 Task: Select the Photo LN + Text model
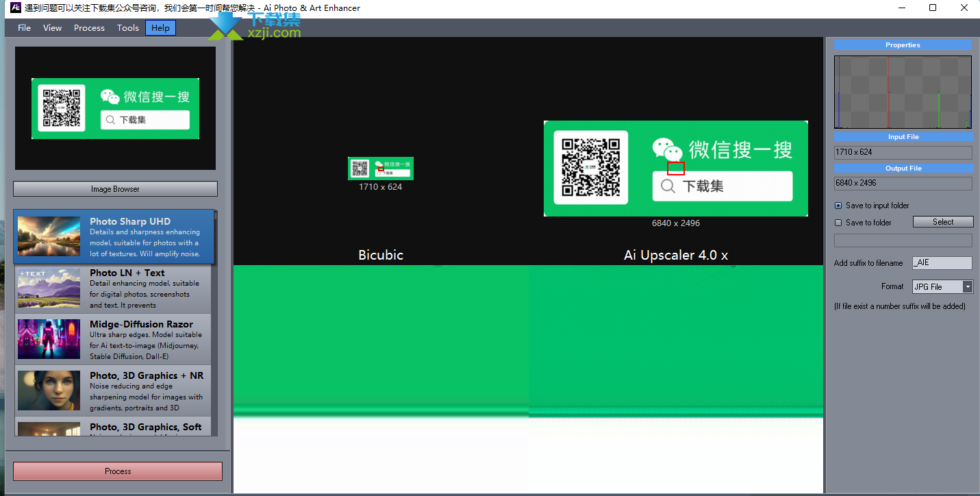(113, 288)
